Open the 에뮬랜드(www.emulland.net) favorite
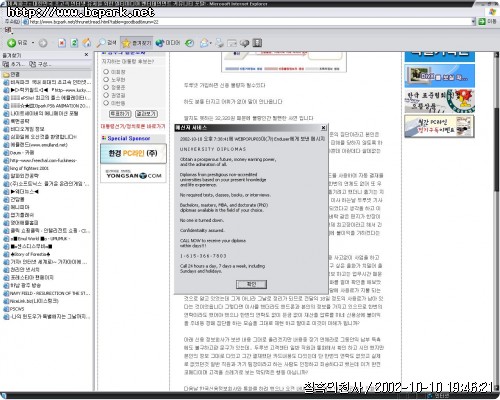 (35, 145)
